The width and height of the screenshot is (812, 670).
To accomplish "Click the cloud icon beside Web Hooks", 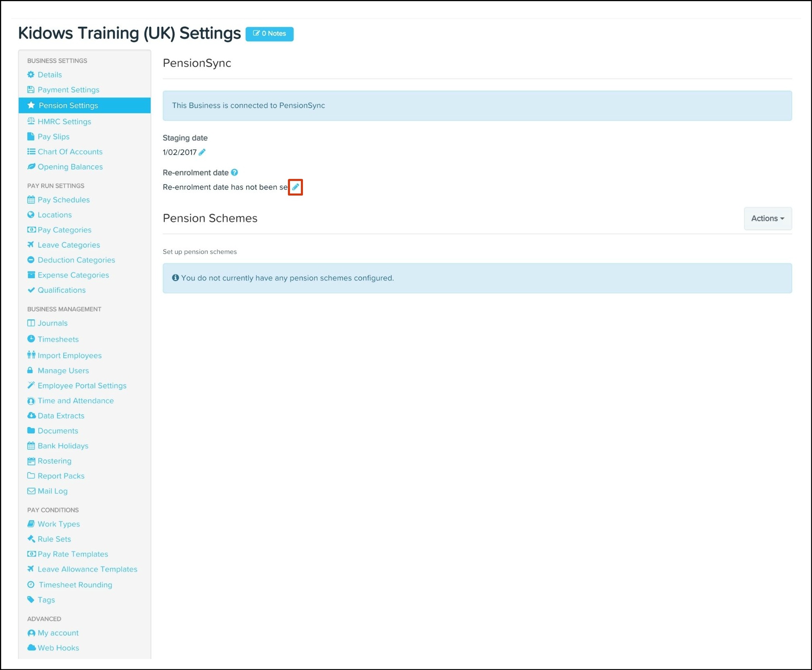I will point(31,647).
